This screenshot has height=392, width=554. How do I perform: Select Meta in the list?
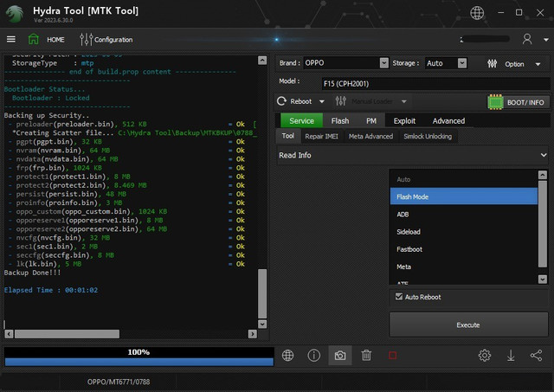pos(464,267)
